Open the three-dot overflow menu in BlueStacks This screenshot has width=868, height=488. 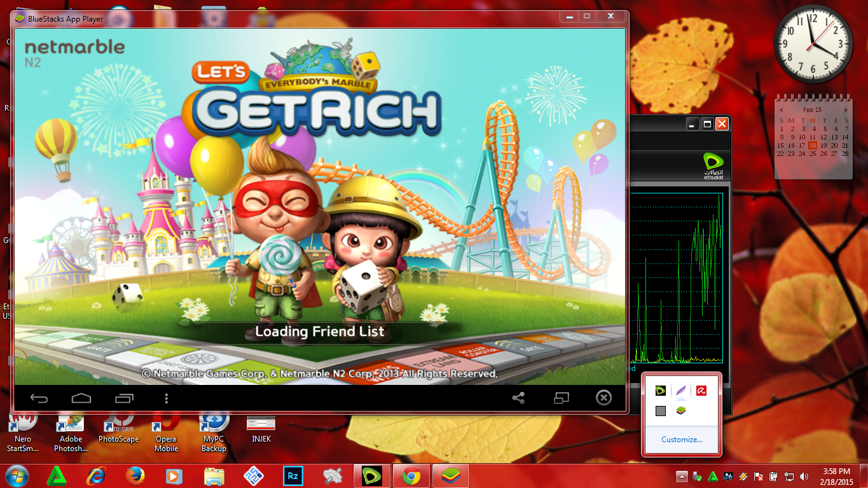point(167,398)
